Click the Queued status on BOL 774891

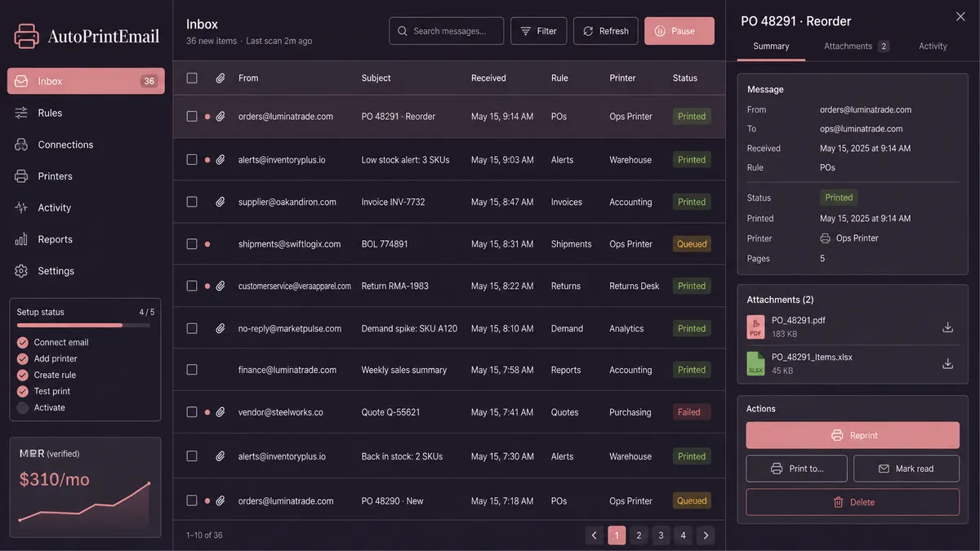691,244
